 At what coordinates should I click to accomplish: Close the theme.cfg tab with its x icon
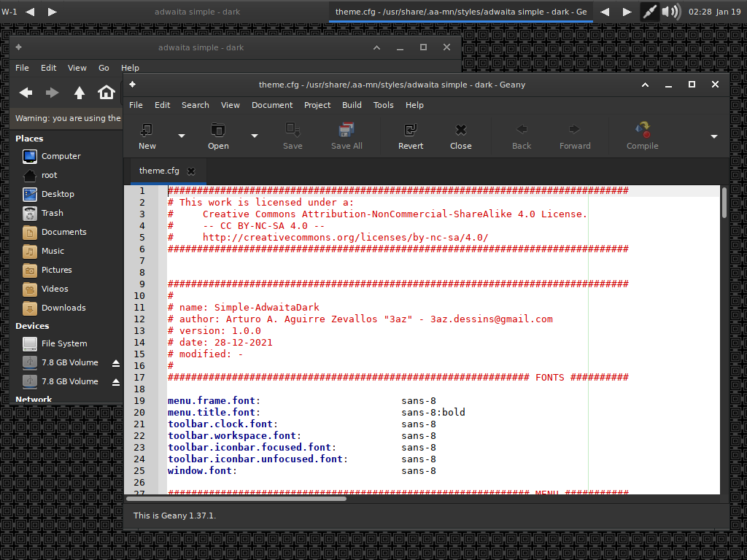click(x=191, y=171)
